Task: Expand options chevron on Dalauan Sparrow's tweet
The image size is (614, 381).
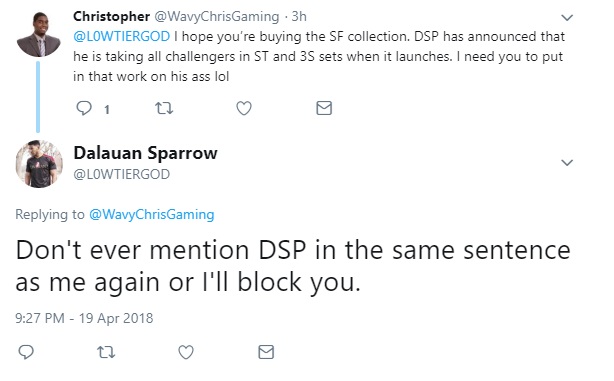Action: [x=567, y=163]
